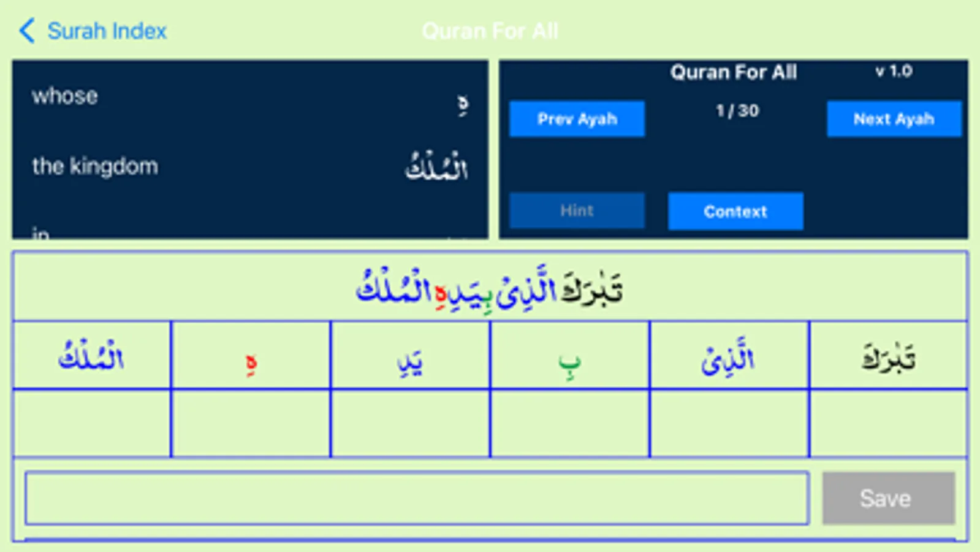Go back to Surah Index
This screenshot has width=980, height=552.
pyautogui.click(x=93, y=31)
